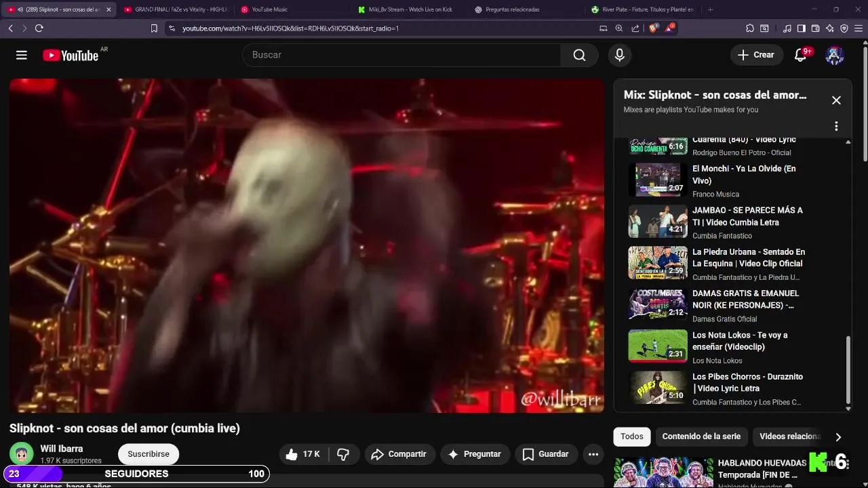The height and width of the screenshot is (488, 868).
Task: Play La Piedra Urbana - Sentado En La Esquina
Action: pyautogui.click(x=733, y=264)
